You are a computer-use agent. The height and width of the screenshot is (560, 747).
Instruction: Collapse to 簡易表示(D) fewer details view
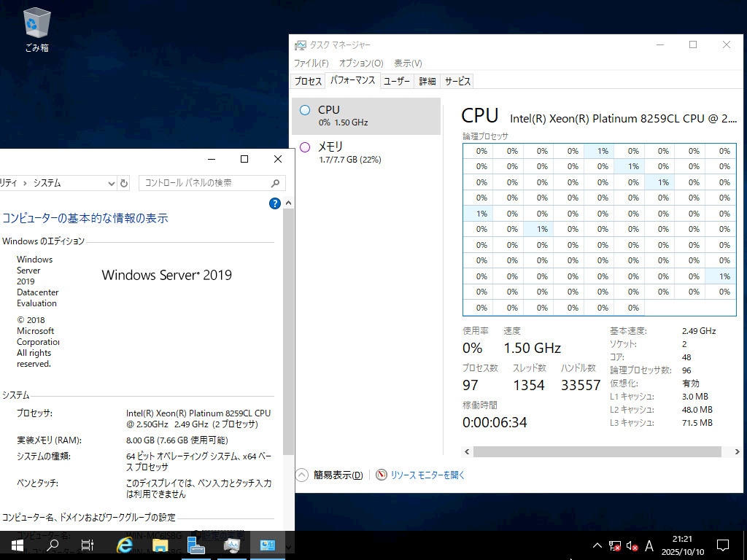[338, 475]
